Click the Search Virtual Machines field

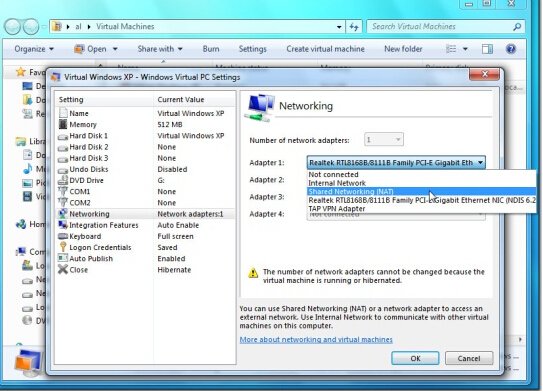pyautogui.click(x=446, y=27)
